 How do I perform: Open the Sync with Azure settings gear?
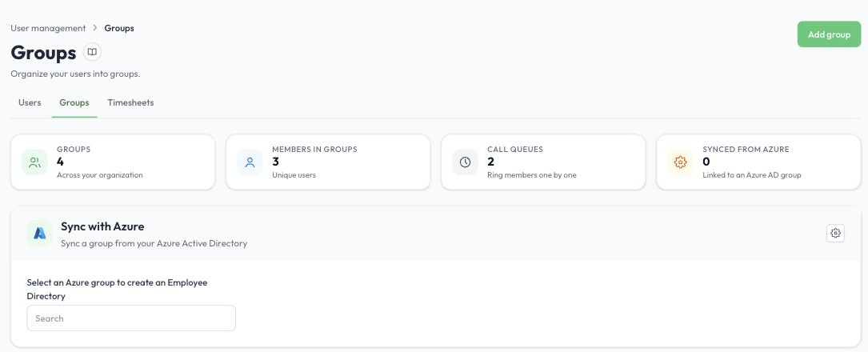(835, 233)
